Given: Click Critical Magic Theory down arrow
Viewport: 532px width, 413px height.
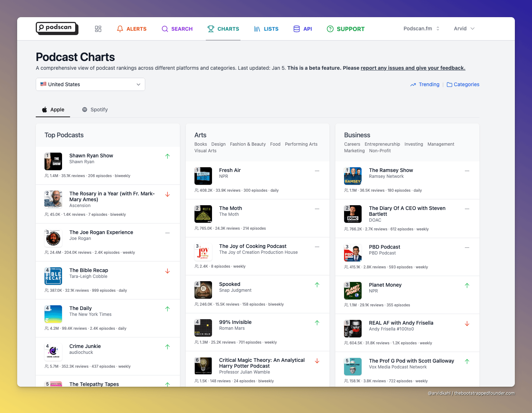Looking at the screenshot, I should coord(317,361).
